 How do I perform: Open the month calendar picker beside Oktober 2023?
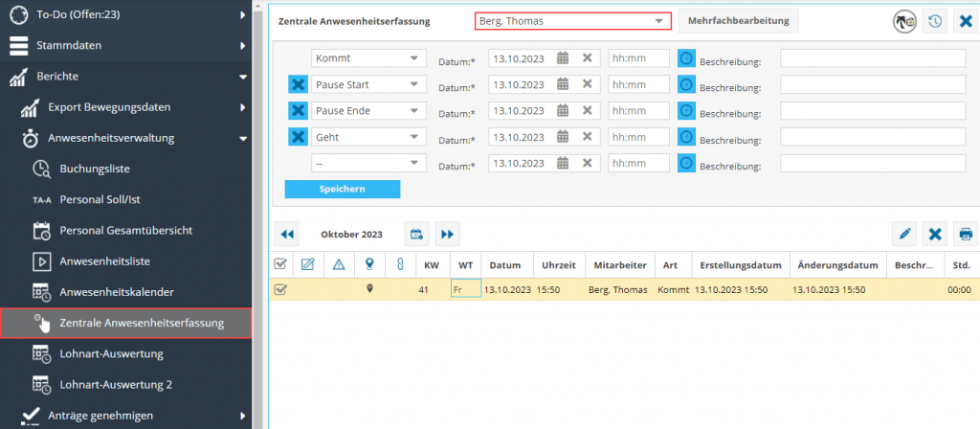tap(416, 234)
